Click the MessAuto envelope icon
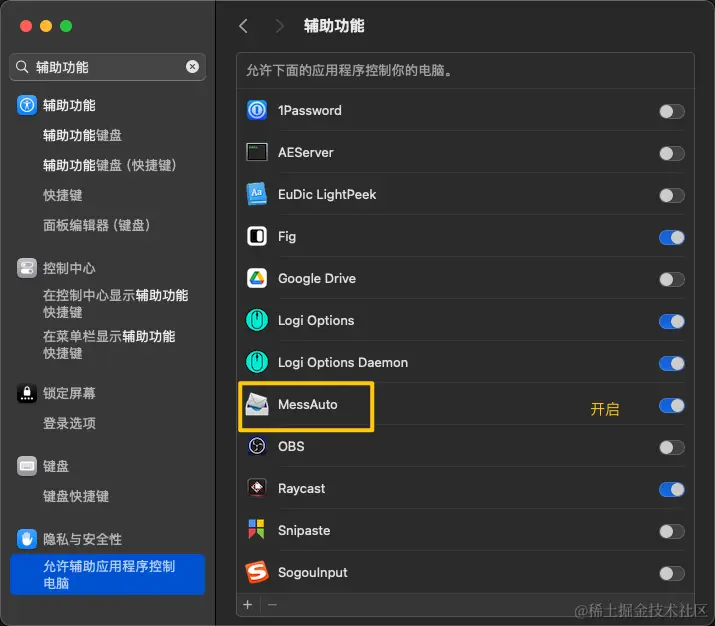 tap(257, 404)
